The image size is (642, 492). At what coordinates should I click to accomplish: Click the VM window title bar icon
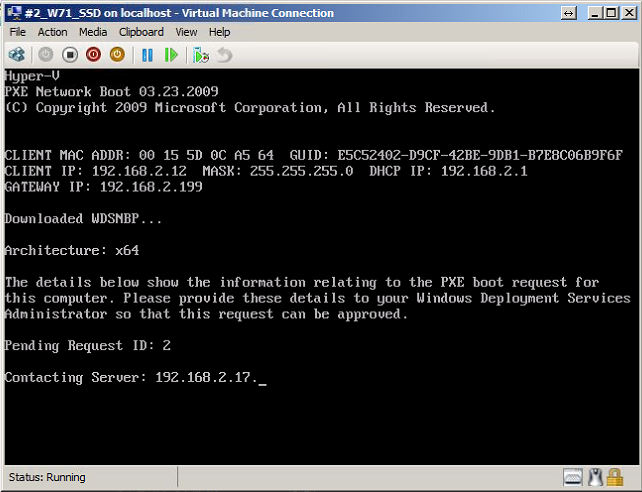[14, 13]
